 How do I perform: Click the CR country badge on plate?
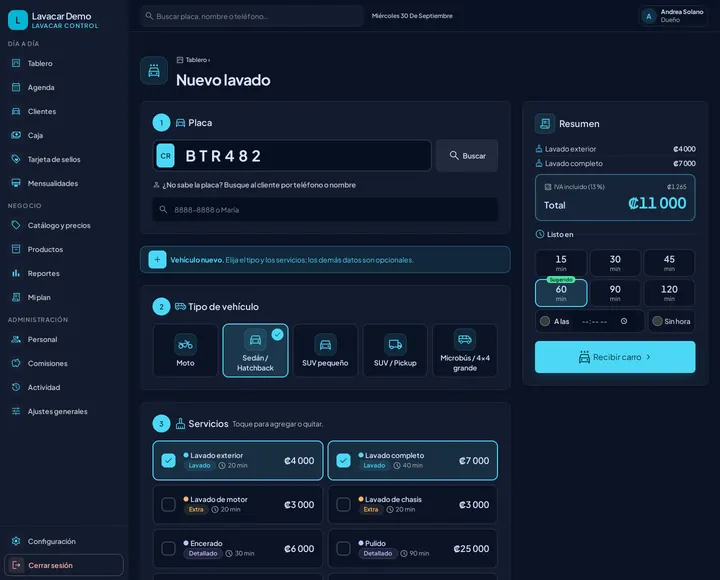[165, 156]
